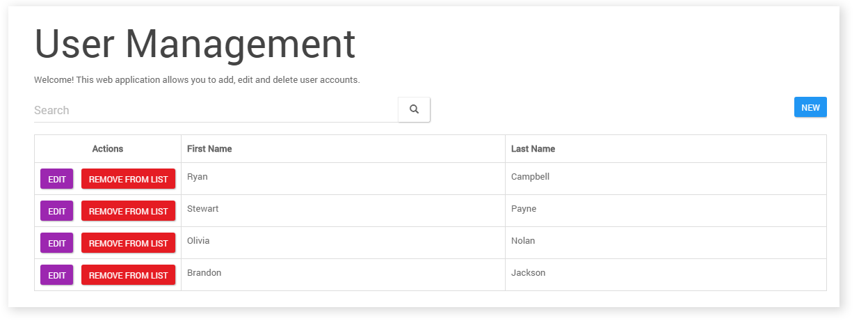Viewport: 868px width, 328px height.
Task: Remove Brandon Jackson from list
Action: click(x=128, y=275)
